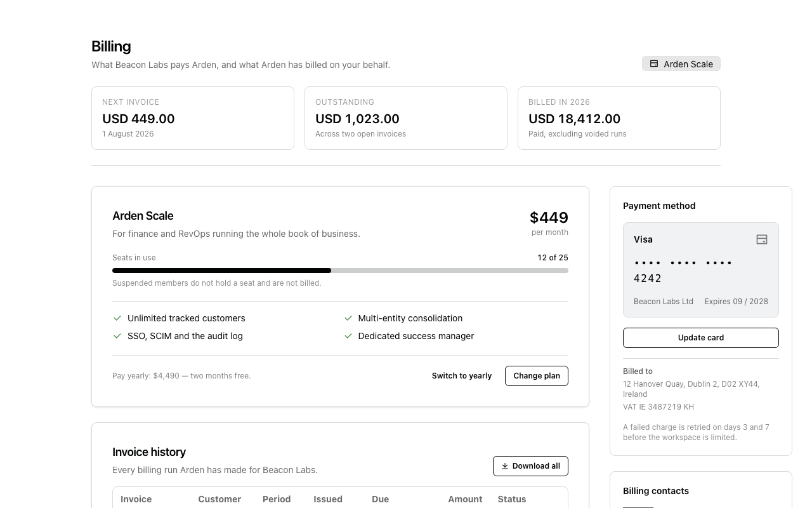812x508 pixels.
Task: Click checkmark beside Unlimited tracked customers
Action: 117,318
